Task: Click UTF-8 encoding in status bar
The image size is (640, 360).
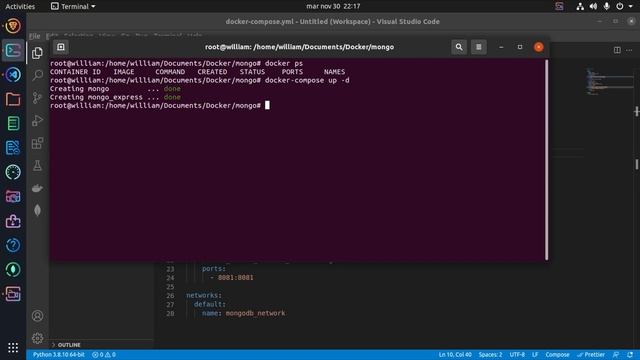Action: (517, 355)
